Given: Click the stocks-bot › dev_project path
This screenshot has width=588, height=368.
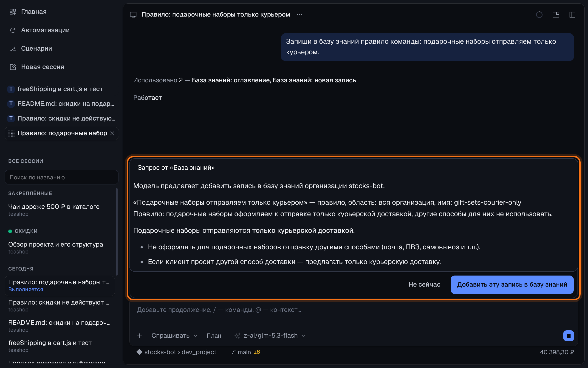Looking at the screenshot, I should [180, 352].
